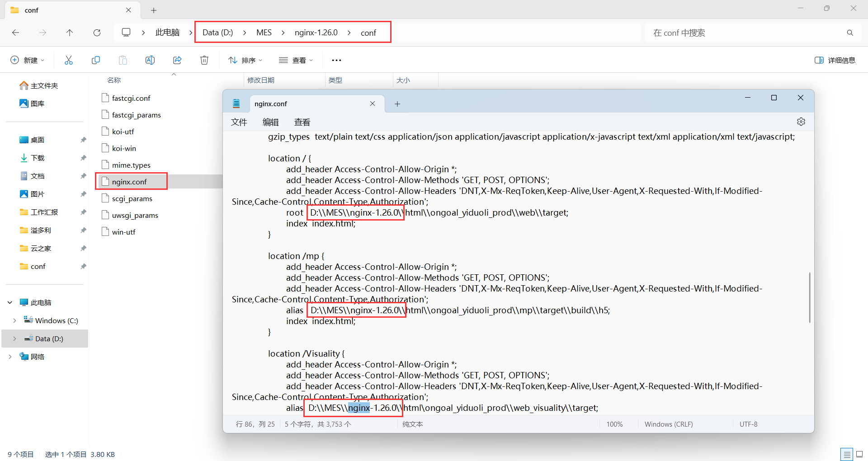Viewport: 868px width, 461px height.
Task: Go up one folder level
Action: (70, 33)
